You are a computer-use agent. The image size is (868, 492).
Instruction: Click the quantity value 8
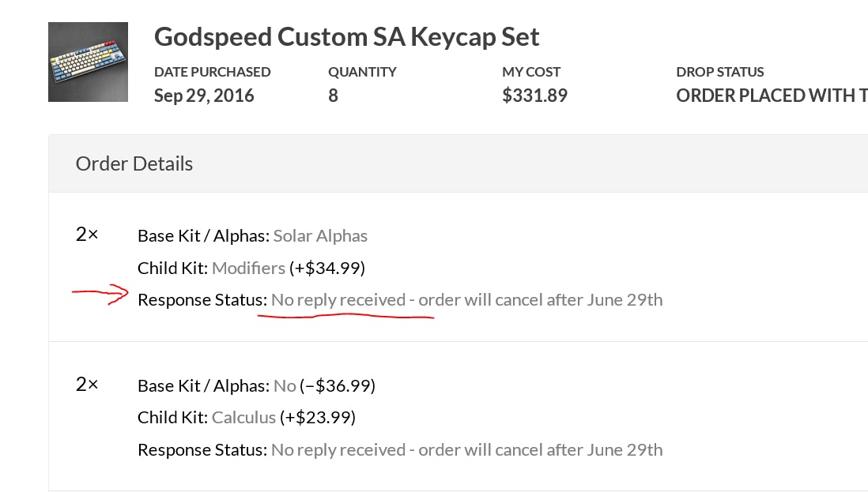coord(333,96)
